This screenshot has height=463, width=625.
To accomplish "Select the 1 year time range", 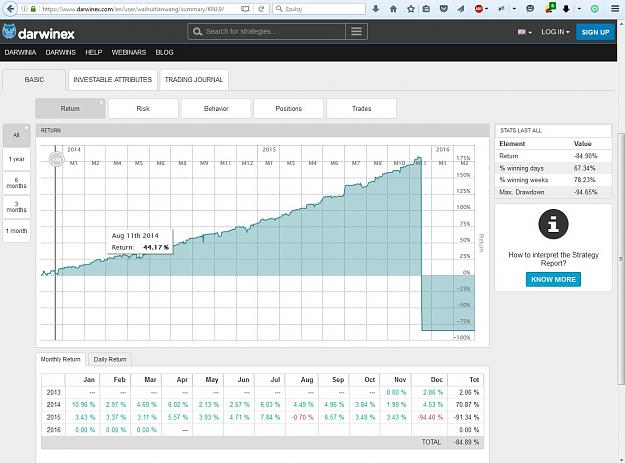I will (16, 159).
